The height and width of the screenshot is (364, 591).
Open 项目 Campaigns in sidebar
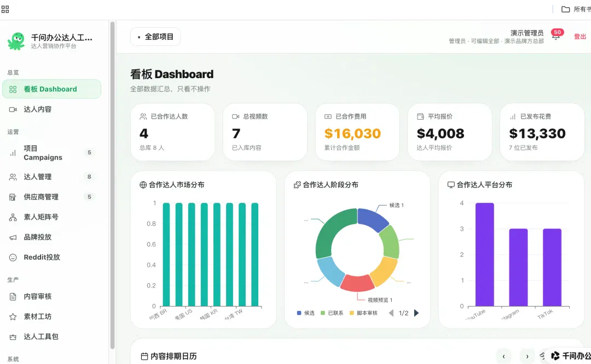pos(51,153)
